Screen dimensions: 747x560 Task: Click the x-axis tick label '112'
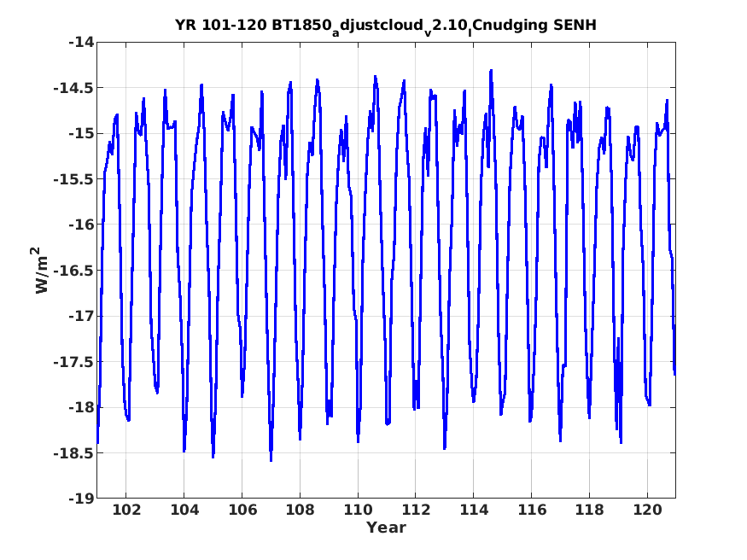coord(416,510)
